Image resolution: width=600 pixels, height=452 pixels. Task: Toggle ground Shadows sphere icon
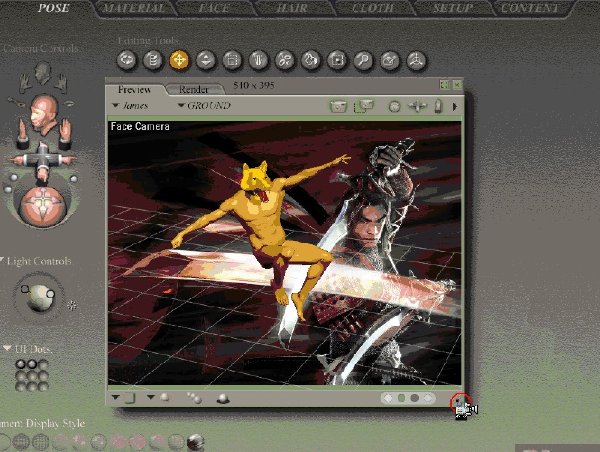pyautogui.click(x=223, y=398)
